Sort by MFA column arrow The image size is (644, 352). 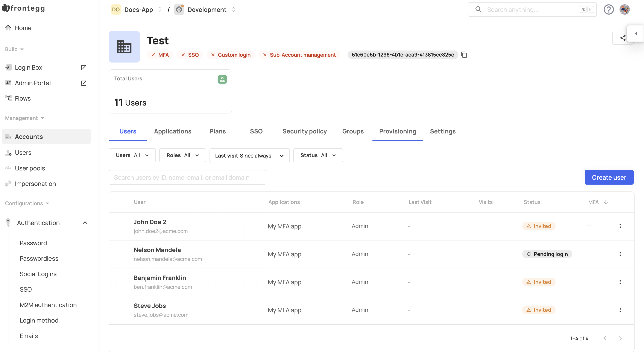coord(606,202)
